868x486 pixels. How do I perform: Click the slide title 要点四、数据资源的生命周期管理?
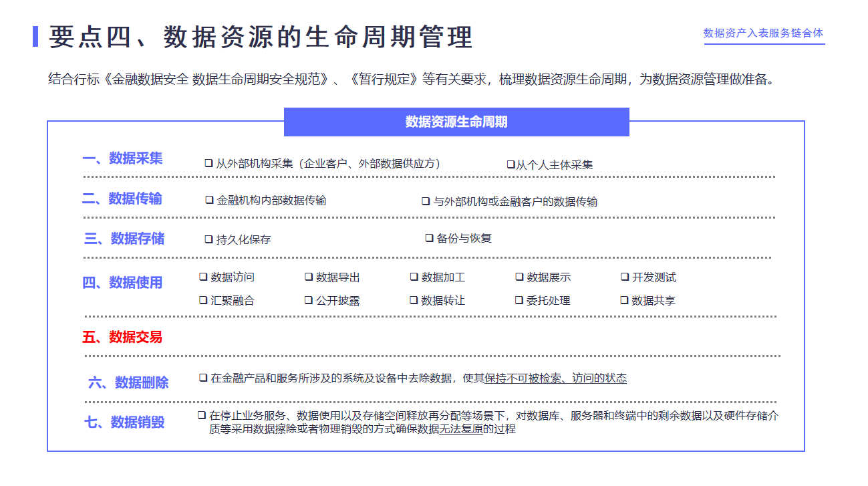pyautogui.click(x=261, y=37)
